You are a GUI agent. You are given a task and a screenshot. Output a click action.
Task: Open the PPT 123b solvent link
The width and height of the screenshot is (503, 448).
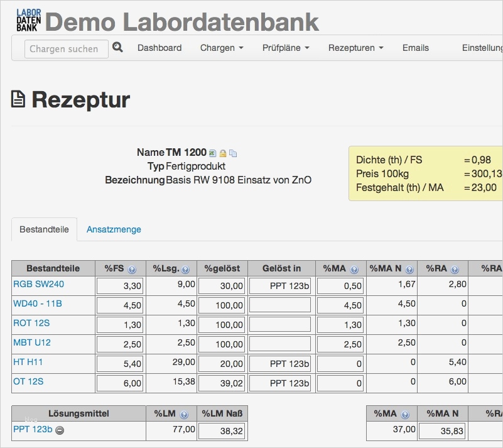tap(33, 429)
